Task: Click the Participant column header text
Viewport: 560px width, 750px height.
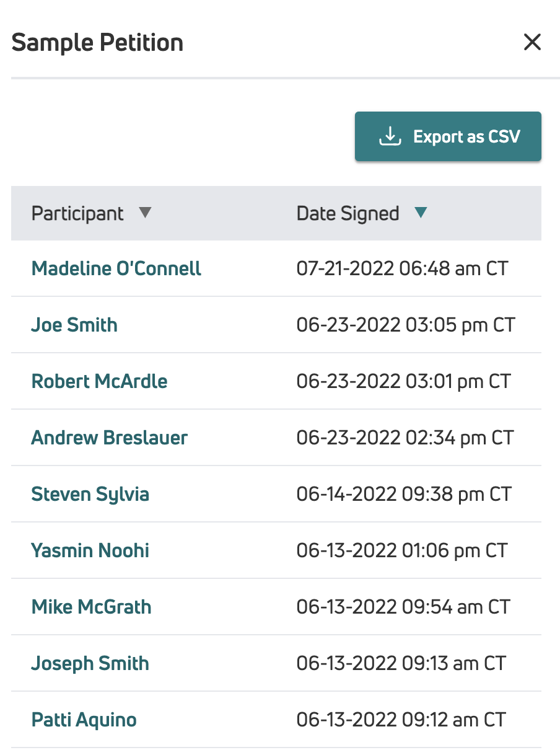Action: (x=77, y=214)
